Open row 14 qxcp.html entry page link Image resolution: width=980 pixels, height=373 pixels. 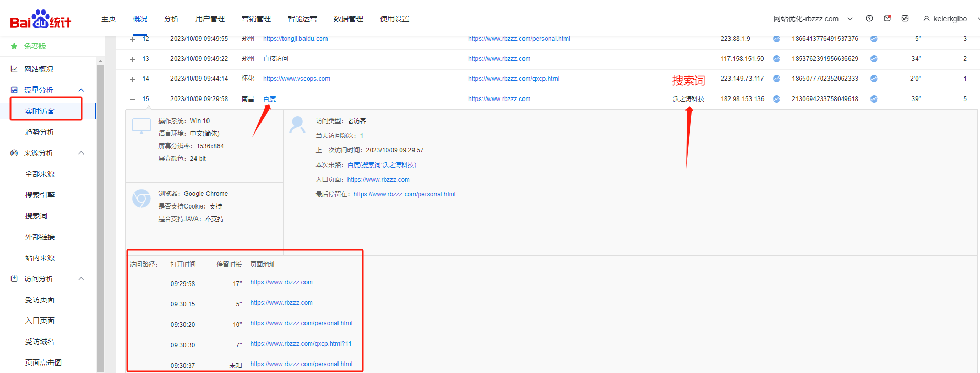[514, 79]
